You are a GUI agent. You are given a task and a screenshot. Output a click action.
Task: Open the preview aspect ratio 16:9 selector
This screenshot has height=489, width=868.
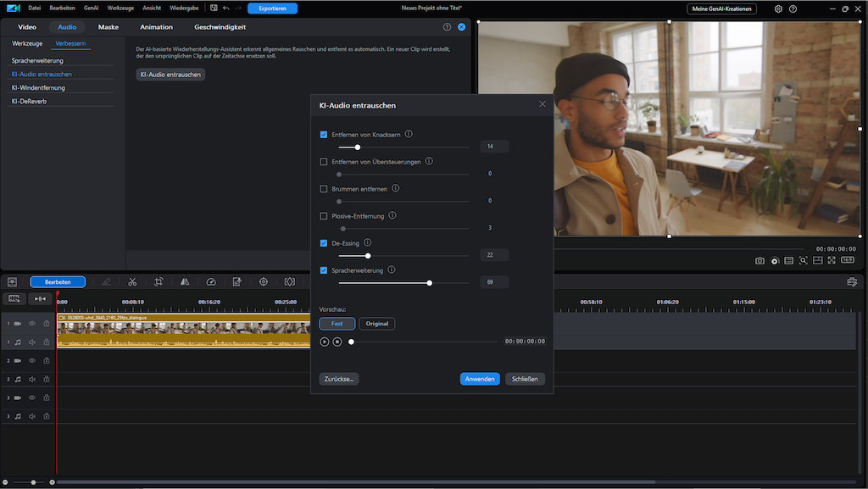point(847,260)
